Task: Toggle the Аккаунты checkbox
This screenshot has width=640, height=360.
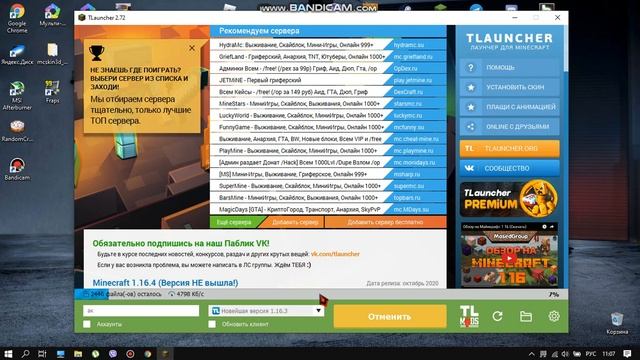Action: [x=87, y=324]
